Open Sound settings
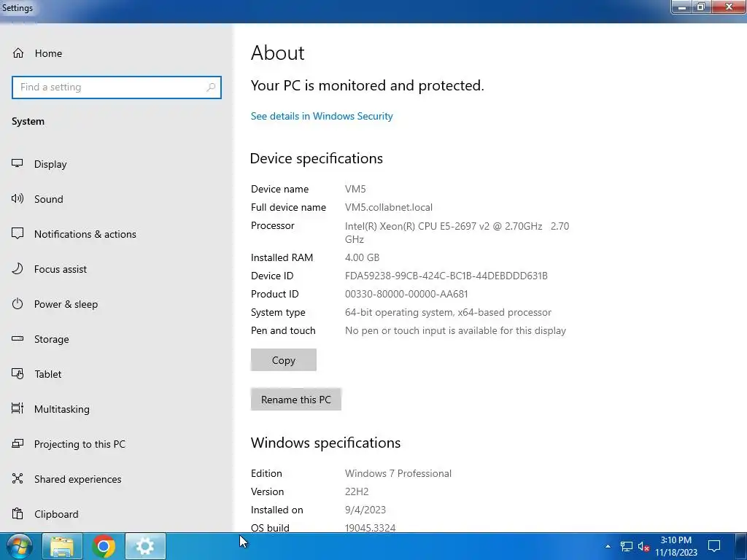The width and height of the screenshot is (747, 560). 48,199
